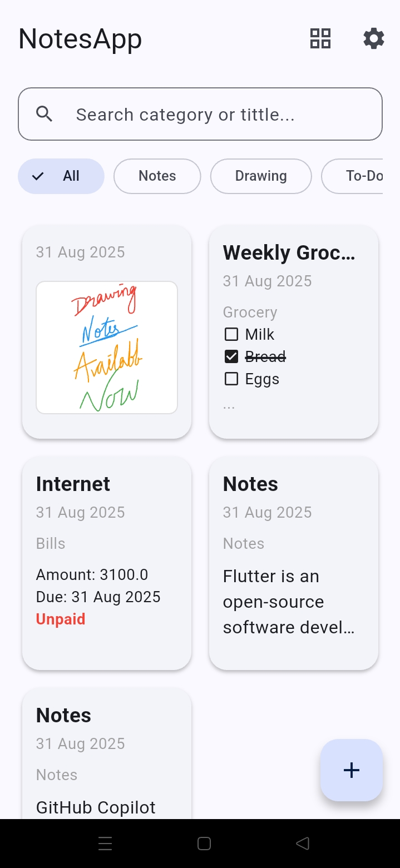
Task: Open the Flutter Notes card
Action: pyautogui.click(x=294, y=563)
